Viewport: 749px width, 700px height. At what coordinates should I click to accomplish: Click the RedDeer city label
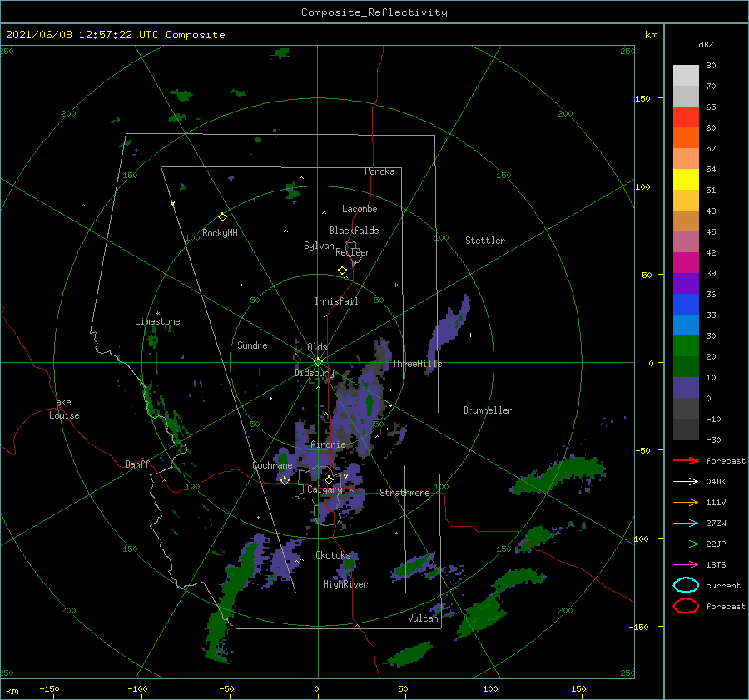pyautogui.click(x=353, y=252)
